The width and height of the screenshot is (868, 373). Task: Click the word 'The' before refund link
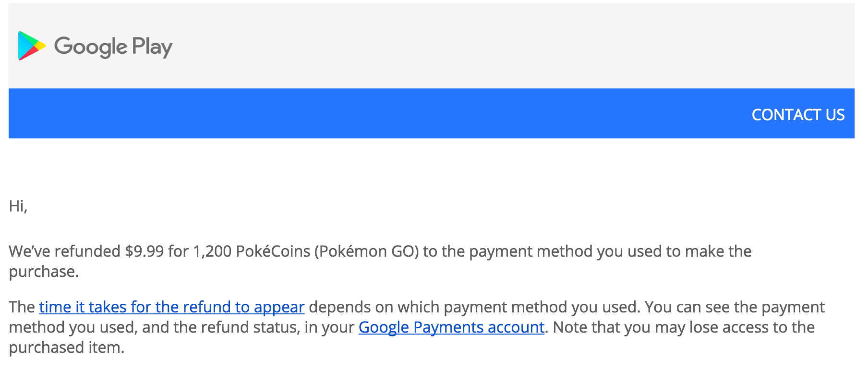coord(22,307)
